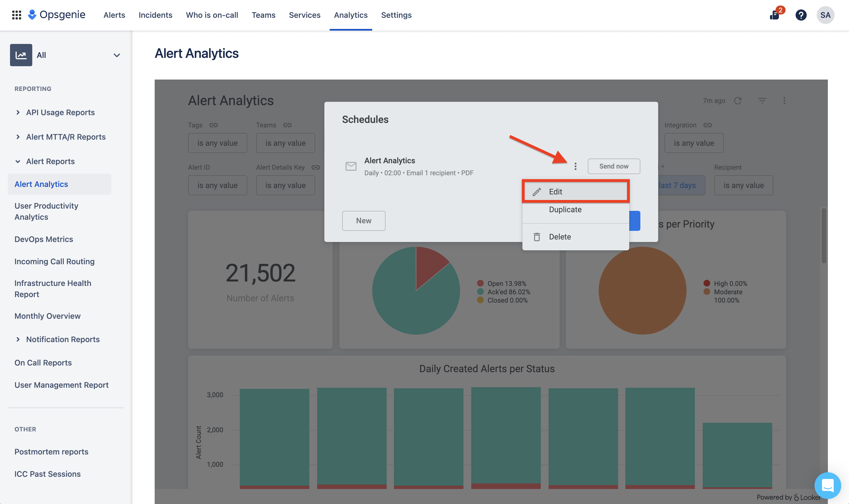Open the All dashboards dropdown
Image resolution: width=849 pixels, height=504 pixels.
point(117,55)
